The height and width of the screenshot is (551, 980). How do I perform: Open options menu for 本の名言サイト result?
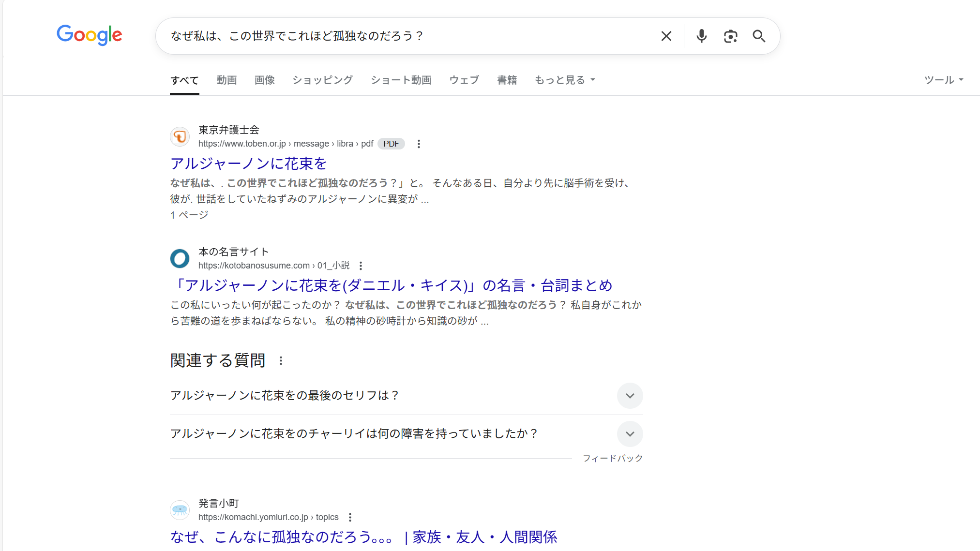[361, 266]
